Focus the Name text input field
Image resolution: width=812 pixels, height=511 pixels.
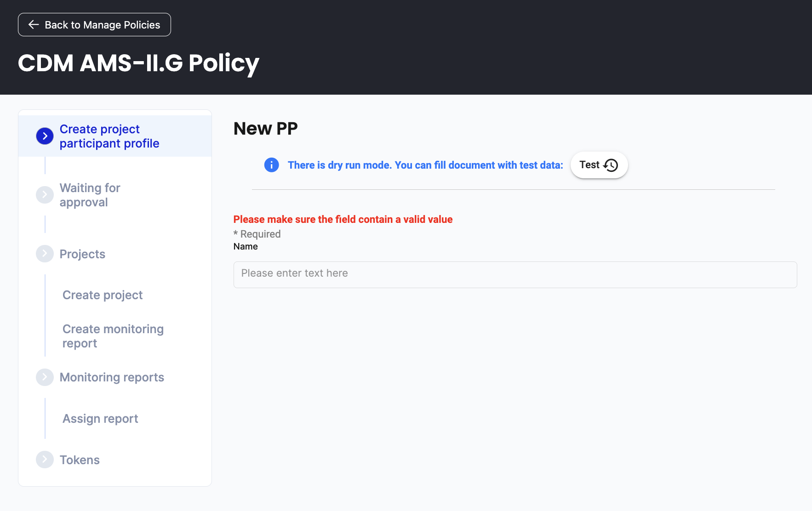pos(515,274)
